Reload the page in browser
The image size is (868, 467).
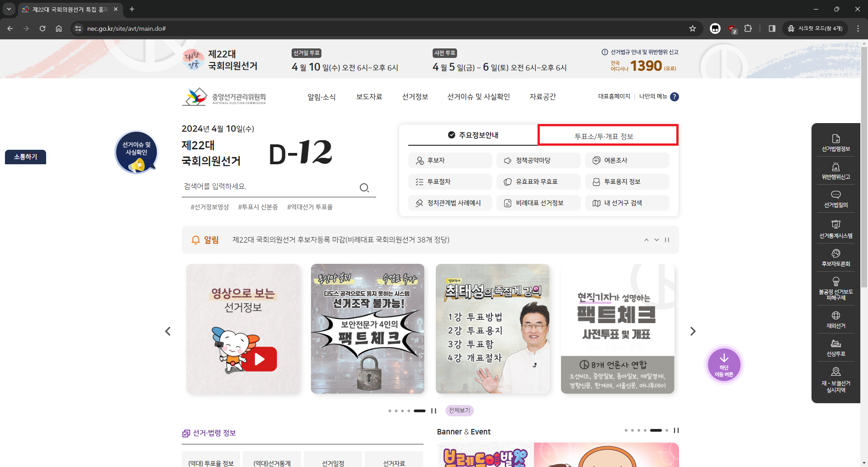pos(42,29)
